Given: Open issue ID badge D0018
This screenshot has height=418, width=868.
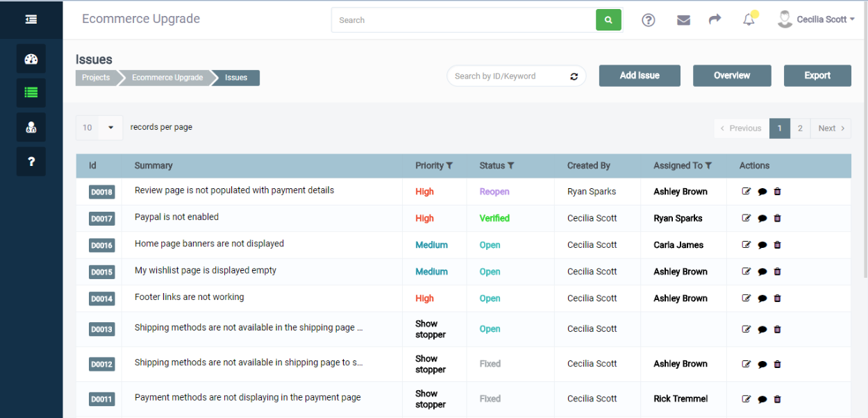Looking at the screenshot, I should pos(101,192).
